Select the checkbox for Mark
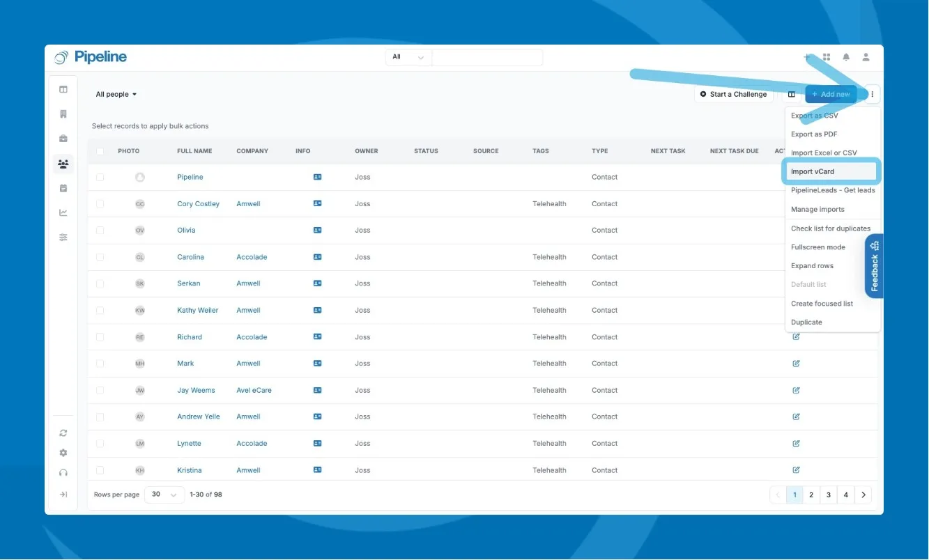 click(100, 364)
